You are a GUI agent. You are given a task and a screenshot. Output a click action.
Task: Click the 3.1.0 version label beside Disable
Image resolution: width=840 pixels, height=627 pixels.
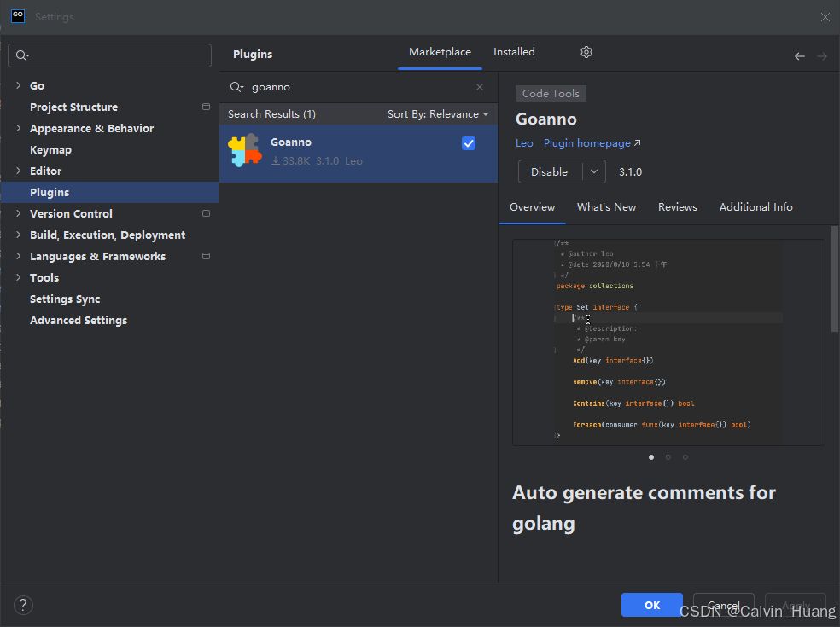point(630,171)
